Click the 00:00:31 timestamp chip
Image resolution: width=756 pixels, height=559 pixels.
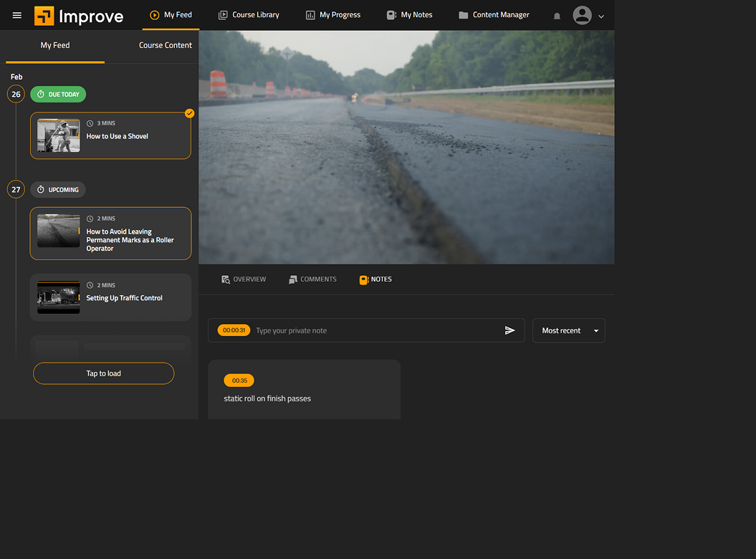coord(234,330)
